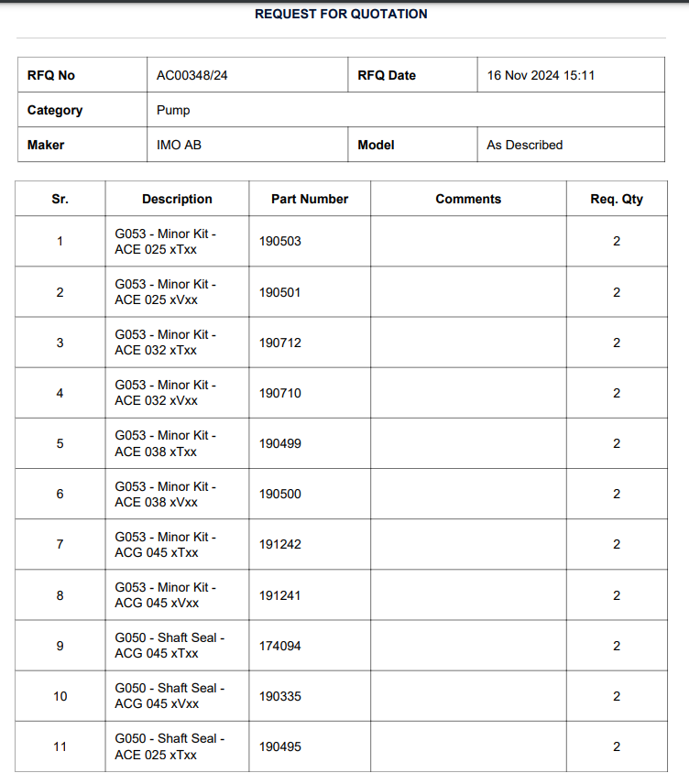
Task: Select part number 190503
Action: point(279,242)
